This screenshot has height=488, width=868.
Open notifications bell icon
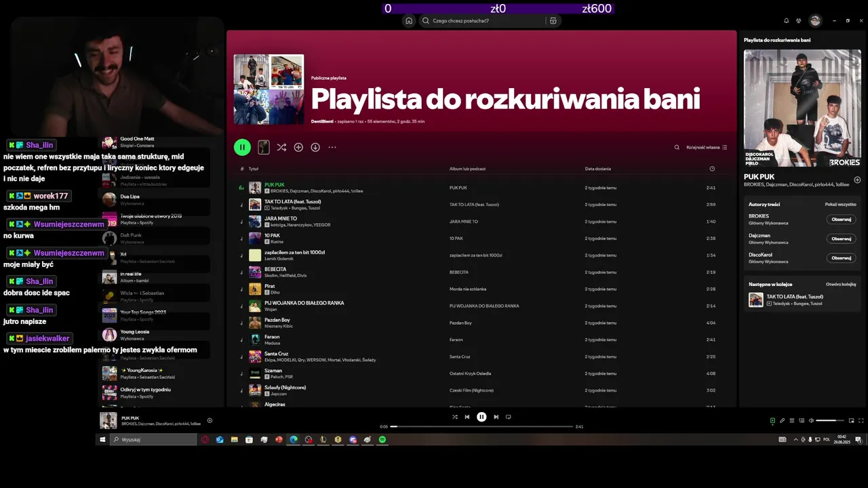pos(786,21)
